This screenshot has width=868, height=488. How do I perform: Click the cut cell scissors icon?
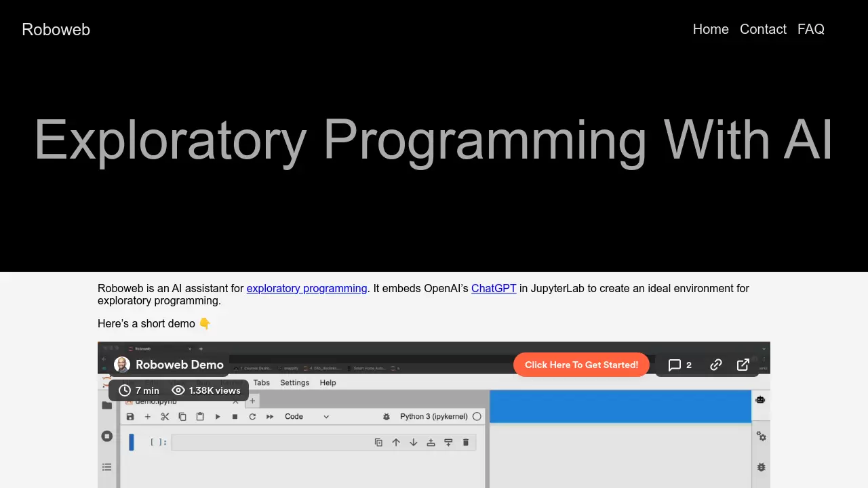tap(165, 416)
